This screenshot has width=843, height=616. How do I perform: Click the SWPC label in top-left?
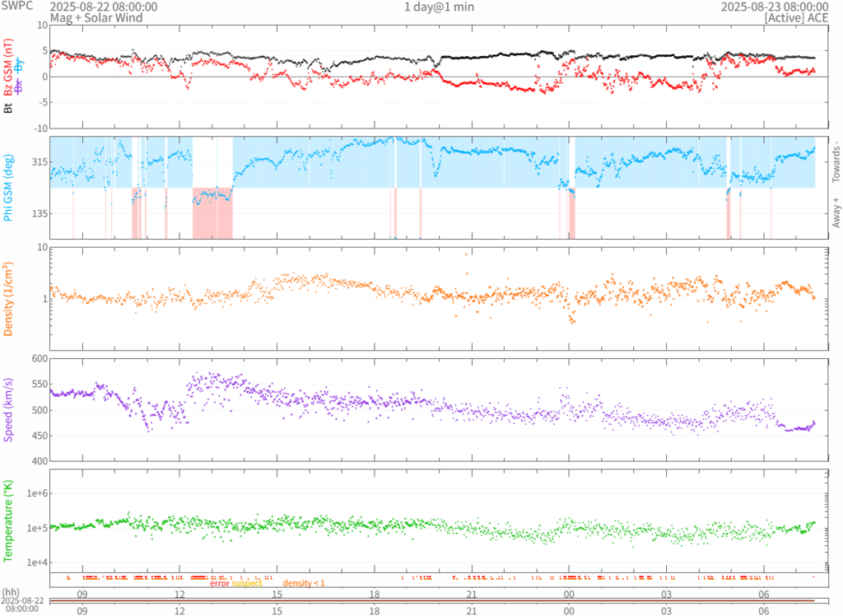(17, 7)
